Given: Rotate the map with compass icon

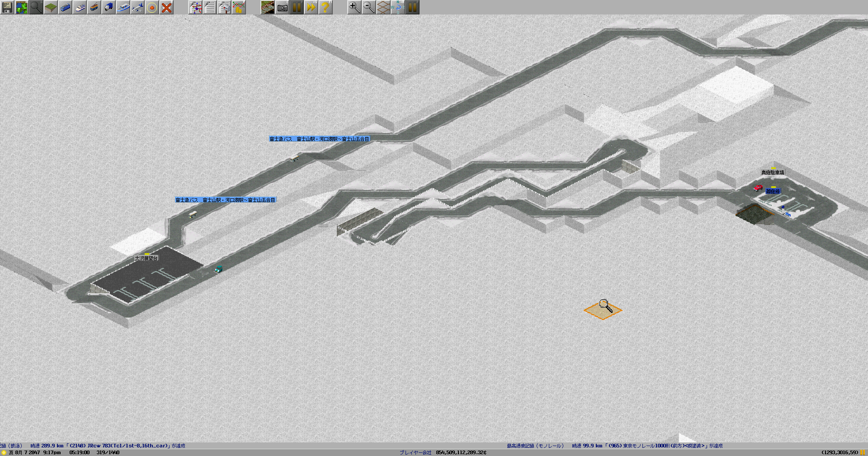Looking at the screenshot, I should point(397,7).
